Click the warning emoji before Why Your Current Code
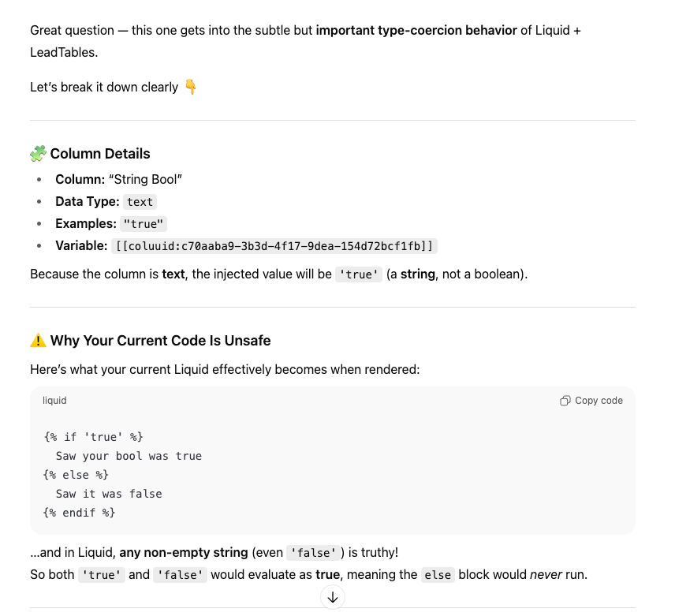Viewport: 675px width, 616px height. tap(38, 341)
